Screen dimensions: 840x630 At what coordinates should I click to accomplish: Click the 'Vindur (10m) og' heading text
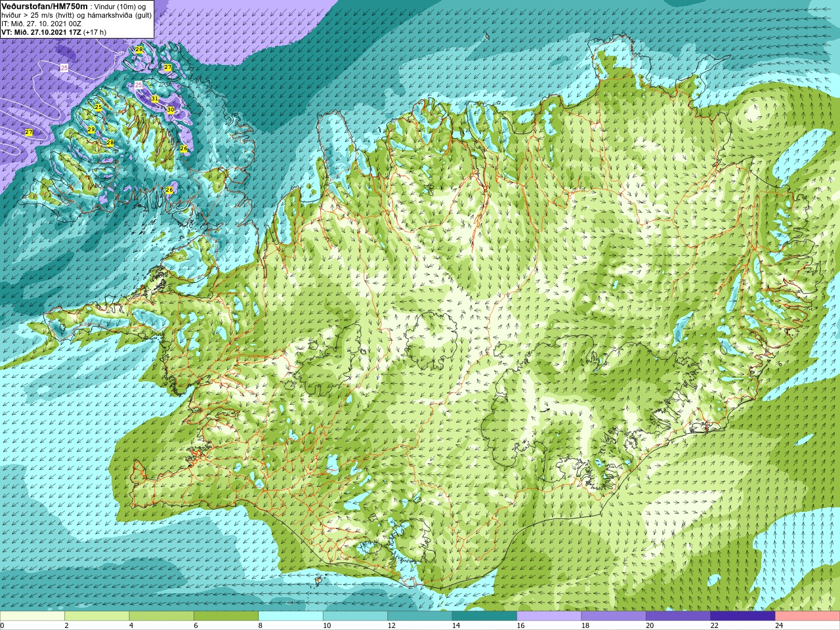click(121, 7)
